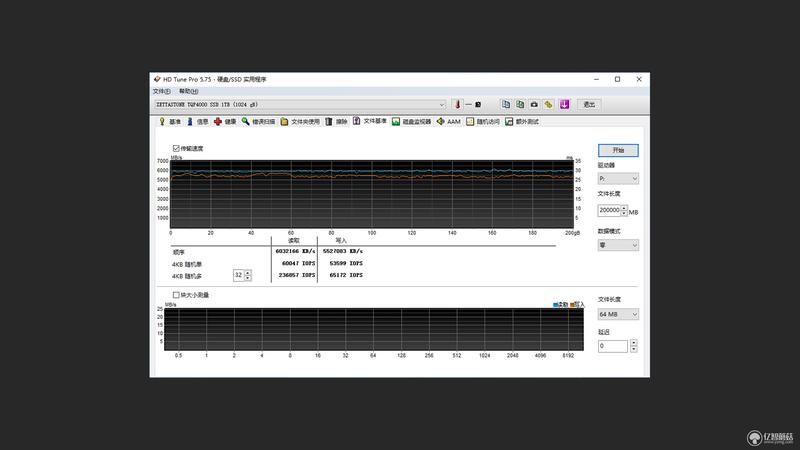Click the delay input field showing 0
This screenshot has width=800, height=450.
[613, 346]
